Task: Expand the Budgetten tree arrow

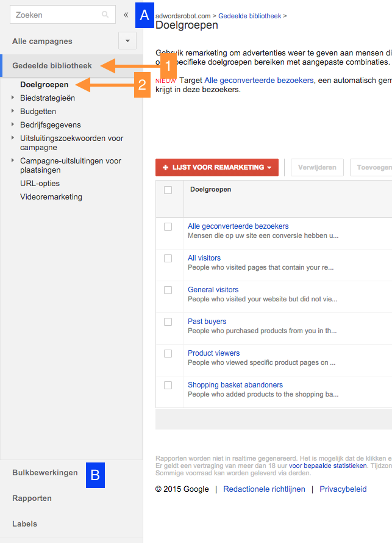Action: point(13,111)
